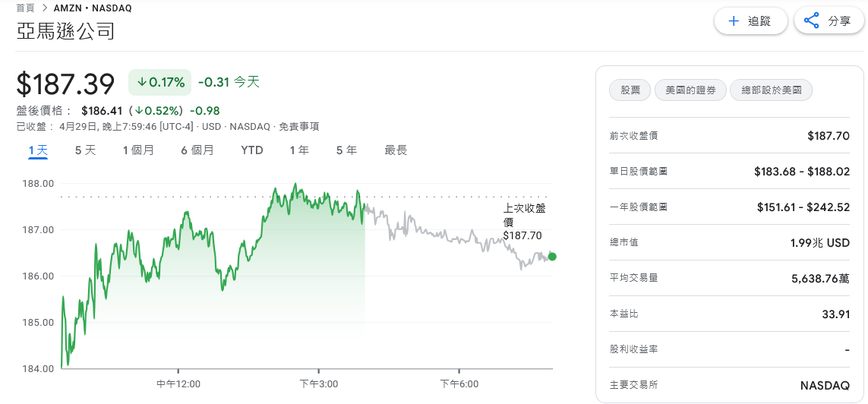Screen dimensions: 868x404
Task: Click the 美國的證券 tag chip
Action: click(690, 90)
